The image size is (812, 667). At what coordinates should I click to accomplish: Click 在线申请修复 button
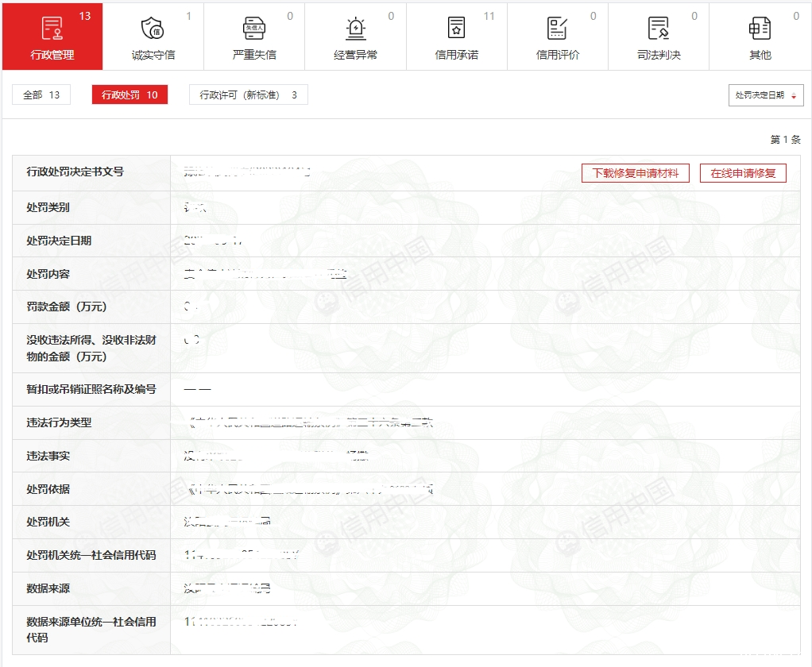(743, 173)
